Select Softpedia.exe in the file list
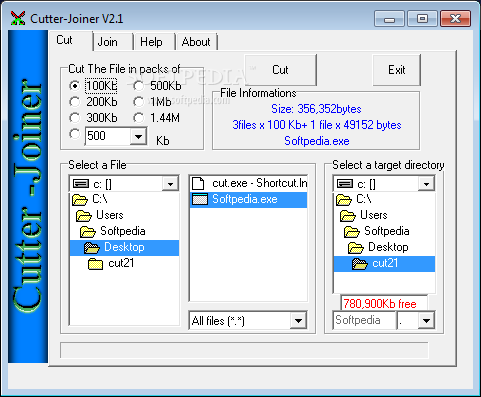 click(248, 200)
